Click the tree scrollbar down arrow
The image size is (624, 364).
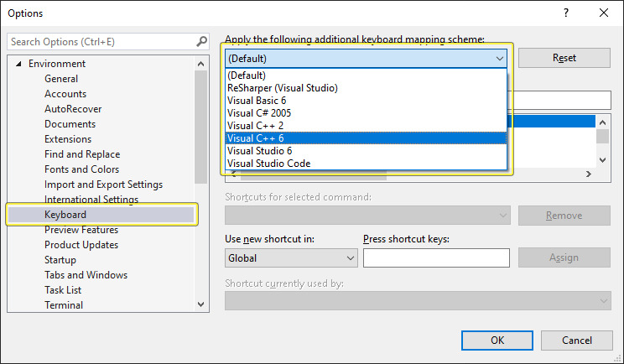point(201,304)
